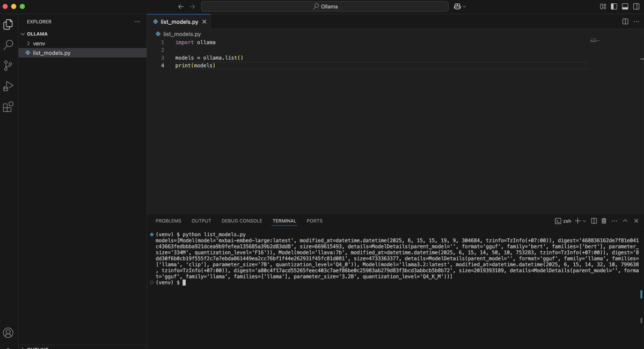Select the TERMINAL panel tab
The width and height of the screenshot is (644, 349).
click(x=284, y=221)
